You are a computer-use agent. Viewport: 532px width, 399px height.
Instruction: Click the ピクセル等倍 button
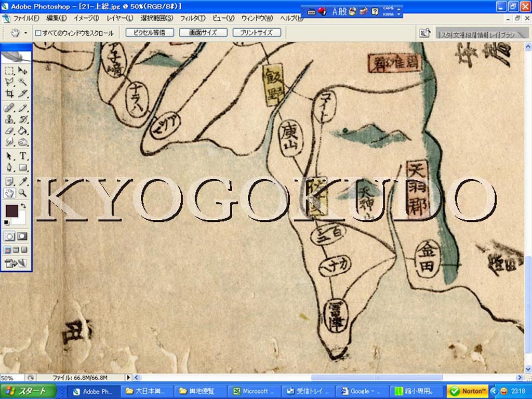point(150,33)
